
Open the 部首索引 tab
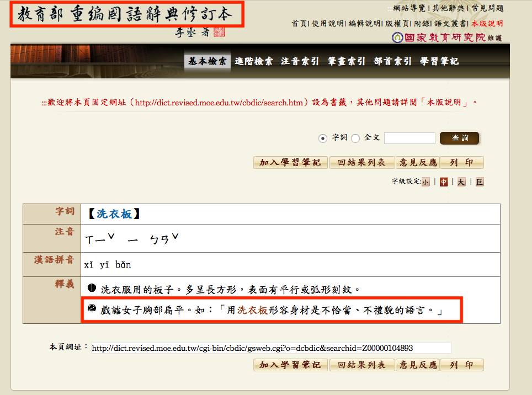click(x=392, y=61)
